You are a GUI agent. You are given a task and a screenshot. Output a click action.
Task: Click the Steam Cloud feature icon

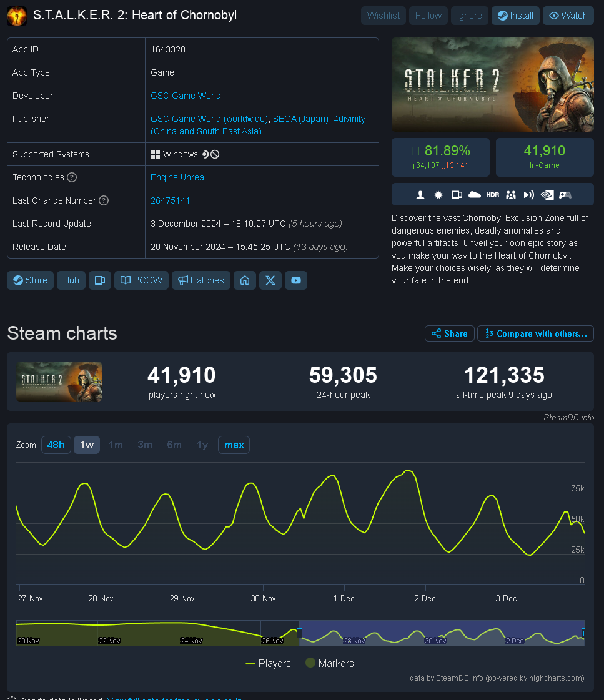pyautogui.click(x=475, y=195)
